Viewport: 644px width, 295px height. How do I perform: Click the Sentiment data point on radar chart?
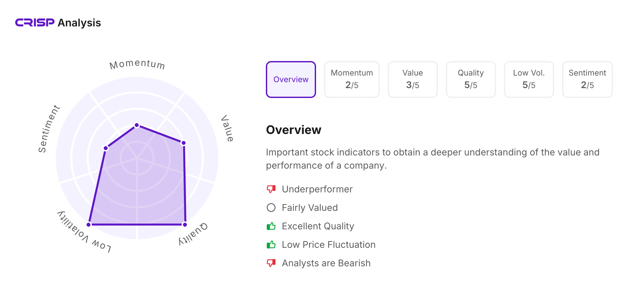(x=106, y=148)
